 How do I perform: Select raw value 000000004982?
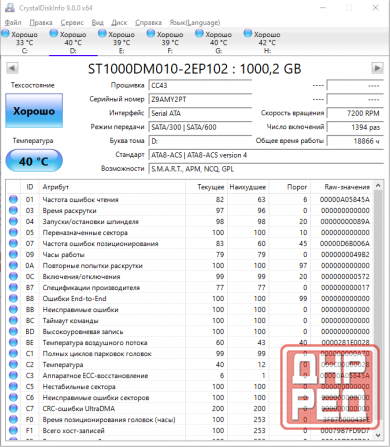[345, 254]
